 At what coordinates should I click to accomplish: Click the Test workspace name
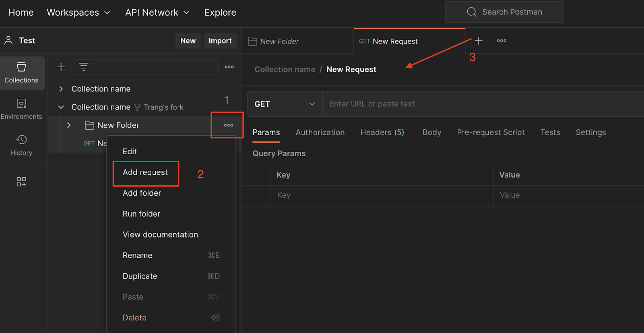[27, 41]
